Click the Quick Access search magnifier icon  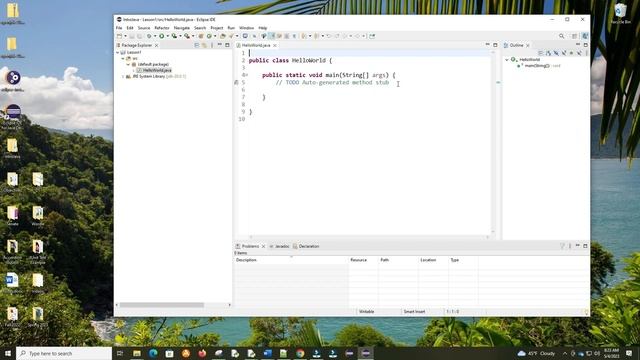point(562,36)
